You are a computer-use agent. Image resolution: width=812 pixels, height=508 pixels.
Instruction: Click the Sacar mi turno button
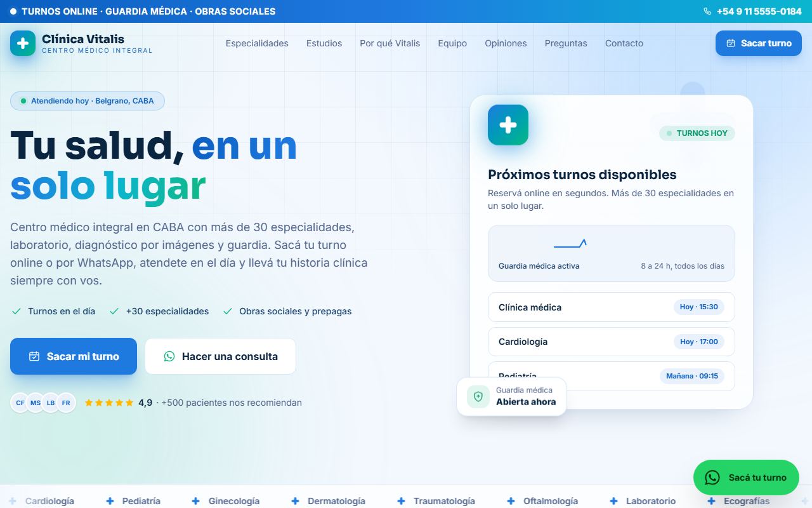click(x=74, y=356)
